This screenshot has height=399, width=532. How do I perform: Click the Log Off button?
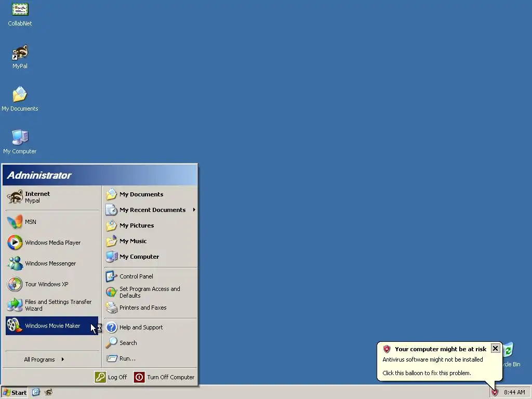pos(111,377)
